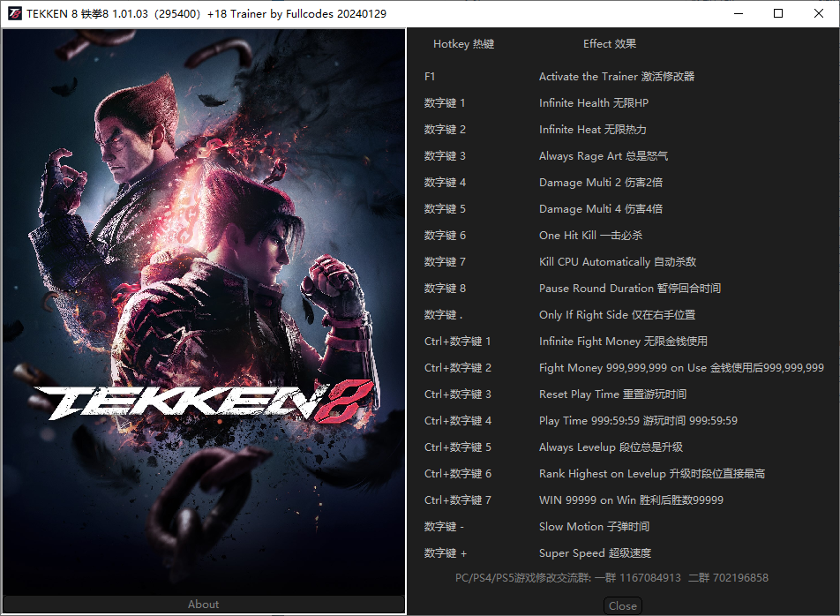Click hotkey label 数字键 . (period)
840x616 pixels.
(443, 315)
